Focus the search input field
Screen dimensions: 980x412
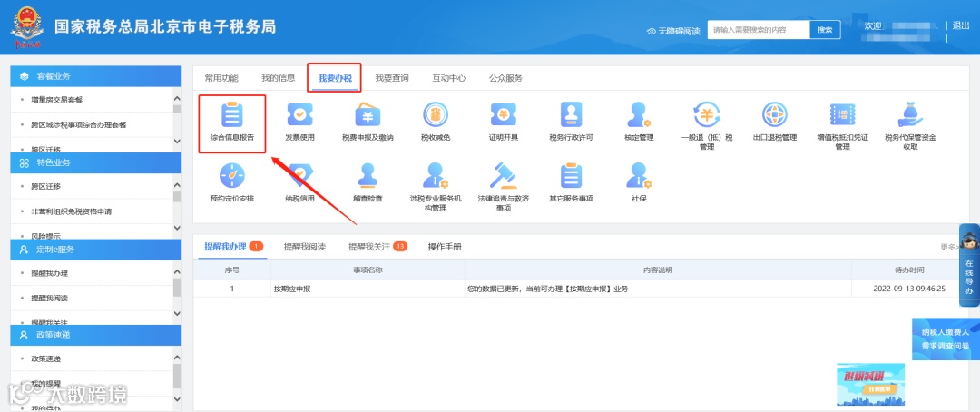coord(759,30)
